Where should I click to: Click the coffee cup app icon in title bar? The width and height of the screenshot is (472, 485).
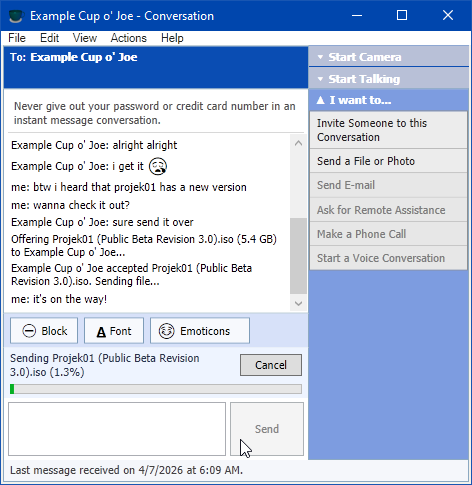[x=16, y=16]
